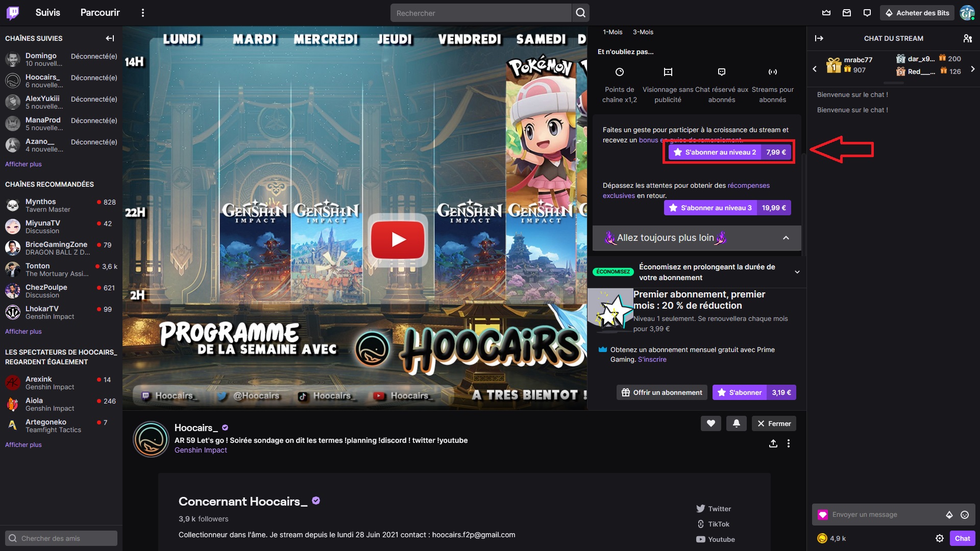The image size is (980, 551).
Task: Open ChezPoulpe recommended channel
Action: click(61, 291)
